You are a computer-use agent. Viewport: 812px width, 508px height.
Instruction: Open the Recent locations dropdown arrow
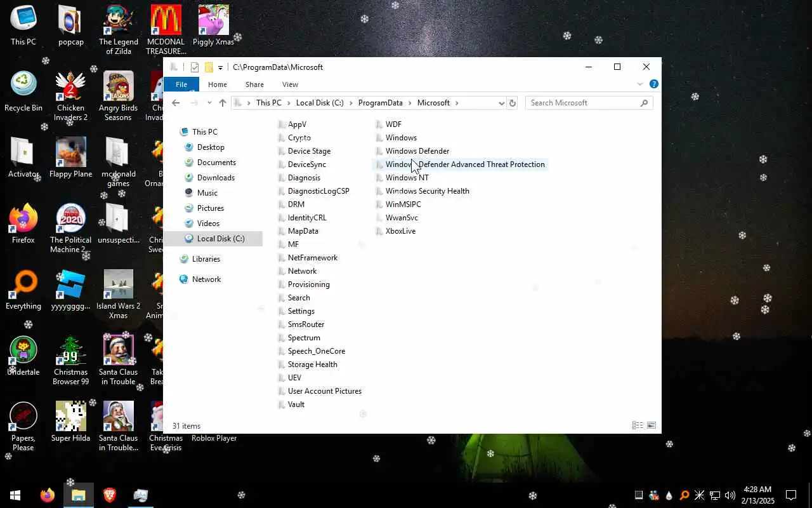pos(209,103)
